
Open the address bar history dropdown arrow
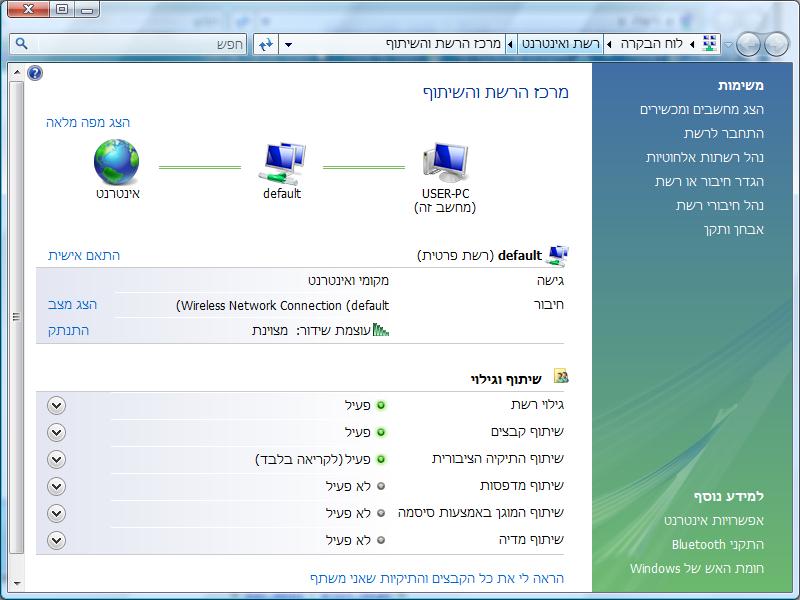[x=288, y=45]
